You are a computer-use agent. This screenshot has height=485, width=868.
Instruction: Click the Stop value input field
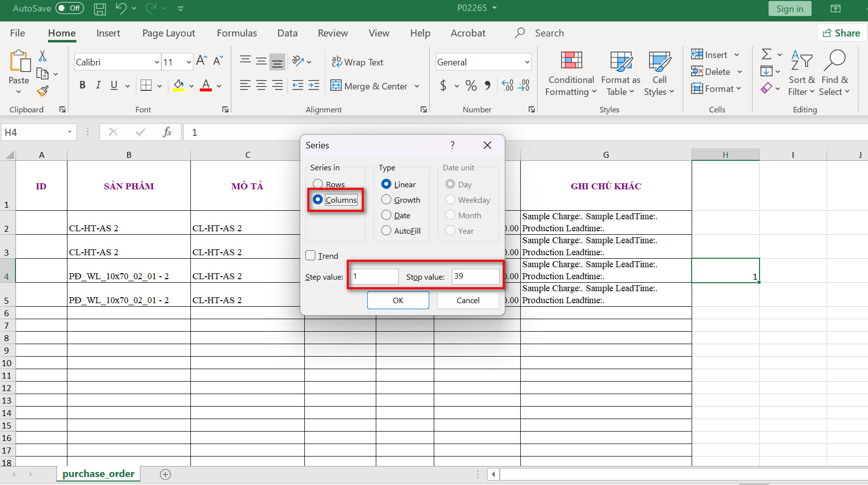pyautogui.click(x=475, y=276)
